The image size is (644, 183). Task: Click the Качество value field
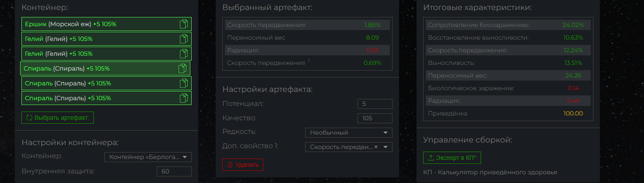(x=375, y=119)
